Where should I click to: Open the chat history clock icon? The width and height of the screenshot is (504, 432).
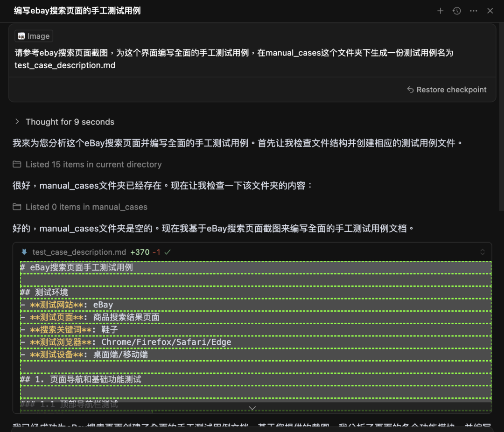coord(457,10)
